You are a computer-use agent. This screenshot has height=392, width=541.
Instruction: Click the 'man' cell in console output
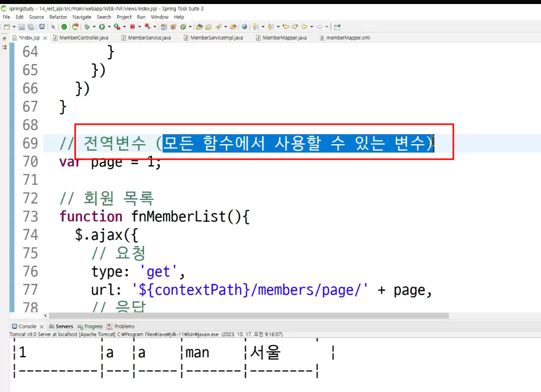(x=197, y=352)
